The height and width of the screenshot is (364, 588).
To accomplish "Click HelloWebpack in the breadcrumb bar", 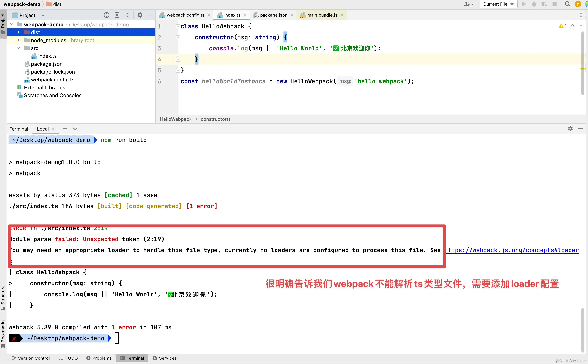I will point(176,119).
